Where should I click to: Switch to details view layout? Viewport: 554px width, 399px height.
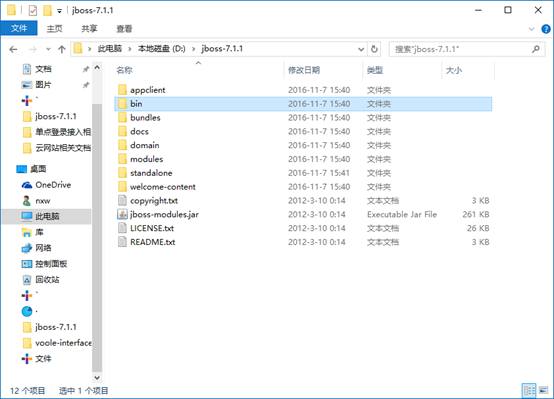point(529,391)
